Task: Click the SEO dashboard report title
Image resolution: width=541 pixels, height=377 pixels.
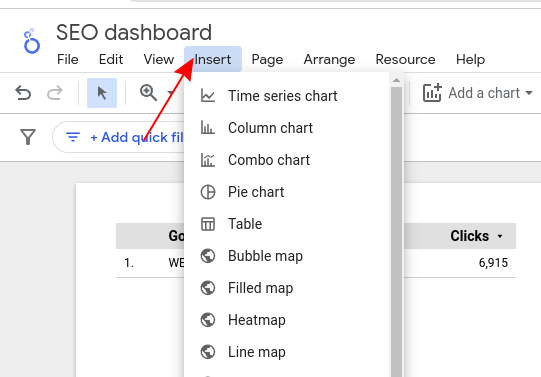Action: (x=134, y=32)
